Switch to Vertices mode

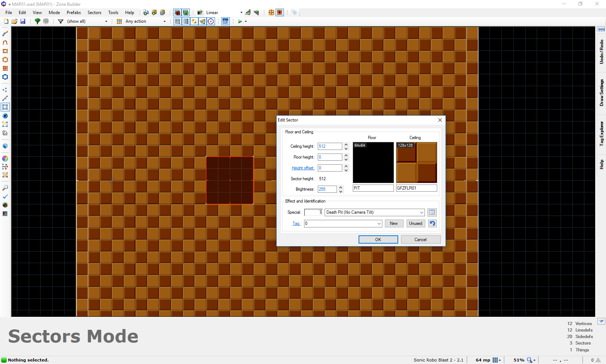[5, 90]
